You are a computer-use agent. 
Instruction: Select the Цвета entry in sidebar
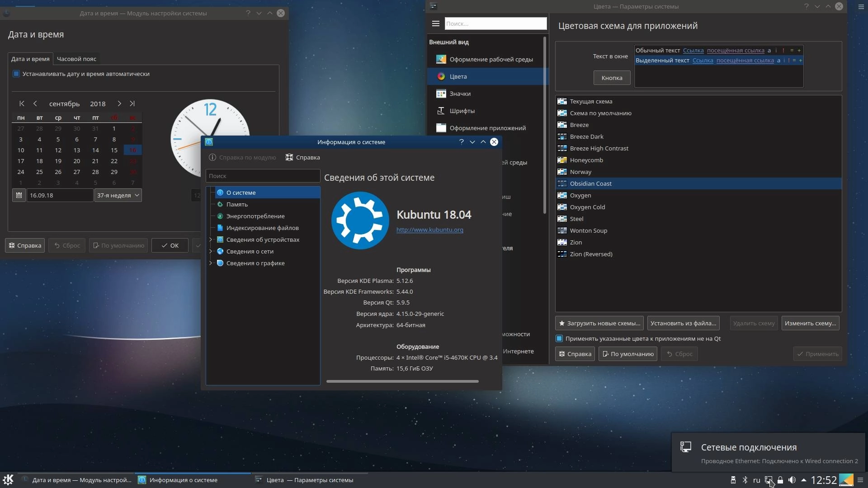point(487,76)
